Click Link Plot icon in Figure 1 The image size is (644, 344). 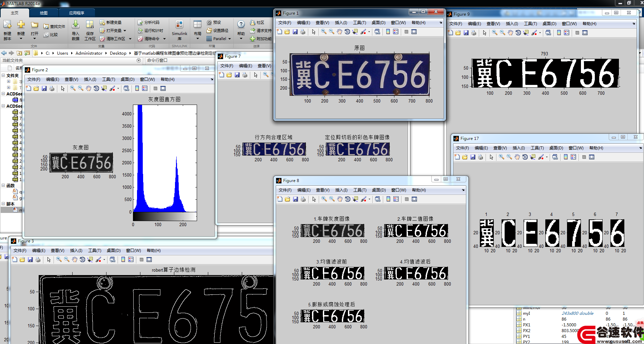coord(377,32)
